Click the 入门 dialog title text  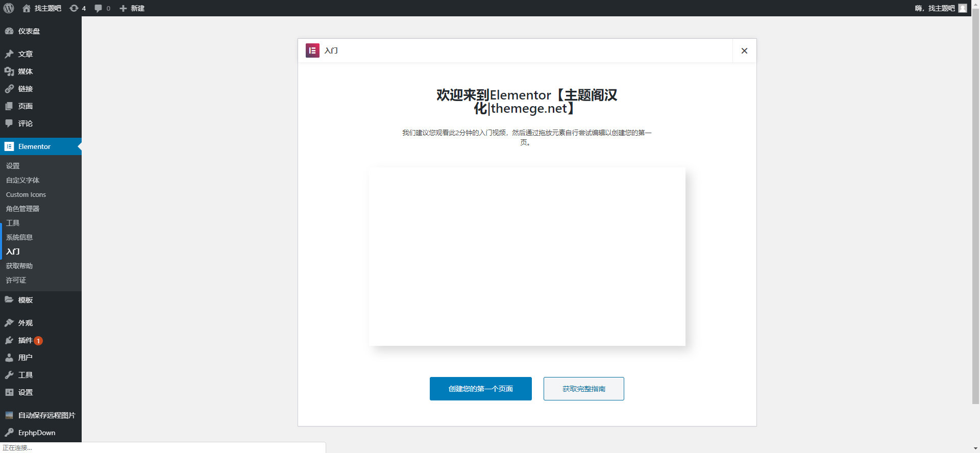[x=331, y=51]
